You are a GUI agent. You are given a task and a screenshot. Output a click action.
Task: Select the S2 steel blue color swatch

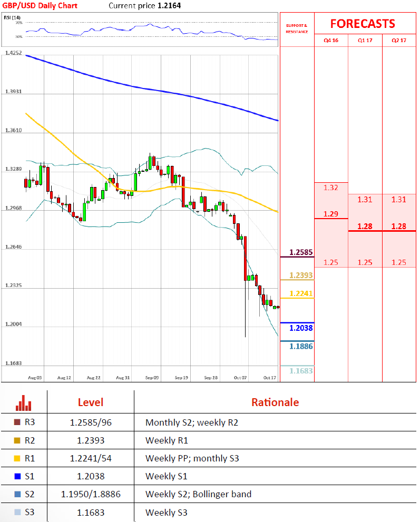[17, 495]
